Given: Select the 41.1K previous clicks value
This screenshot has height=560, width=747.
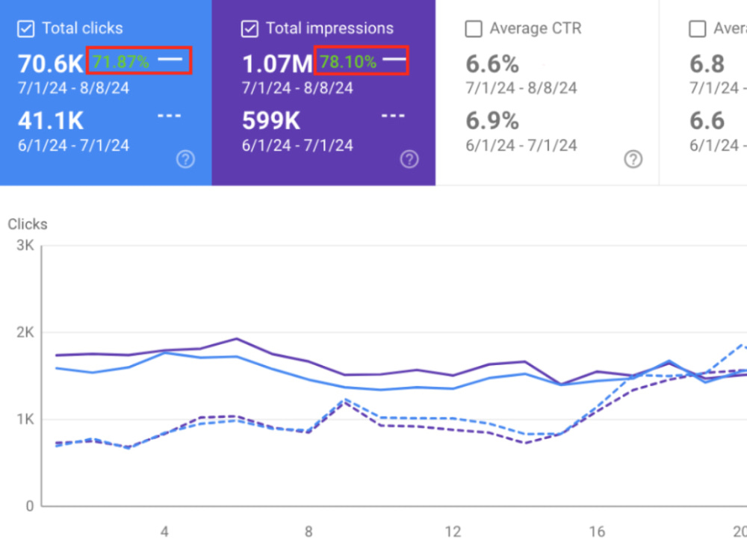Looking at the screenshot, I should click(x=51, y=121).
